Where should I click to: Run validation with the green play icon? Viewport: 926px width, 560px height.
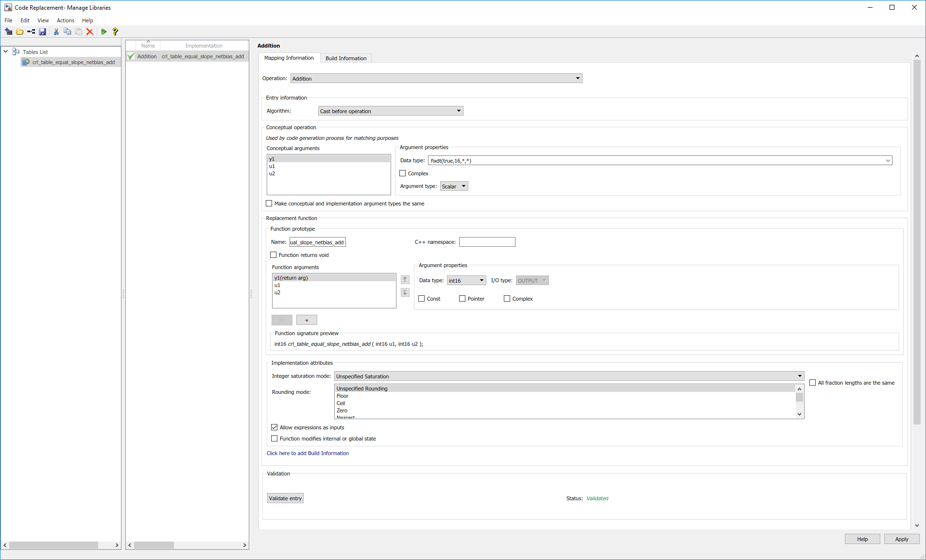point(103,32)
